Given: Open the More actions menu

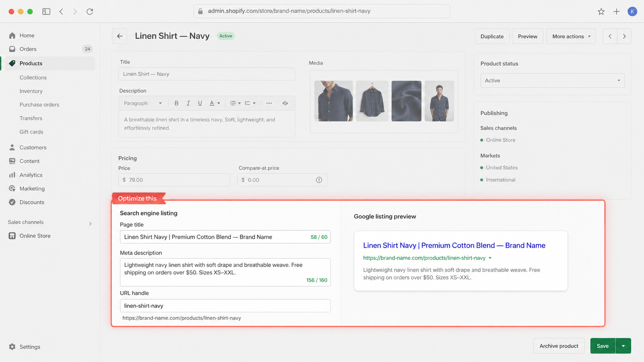Looking at the screenshot, I should coord(571,36).
